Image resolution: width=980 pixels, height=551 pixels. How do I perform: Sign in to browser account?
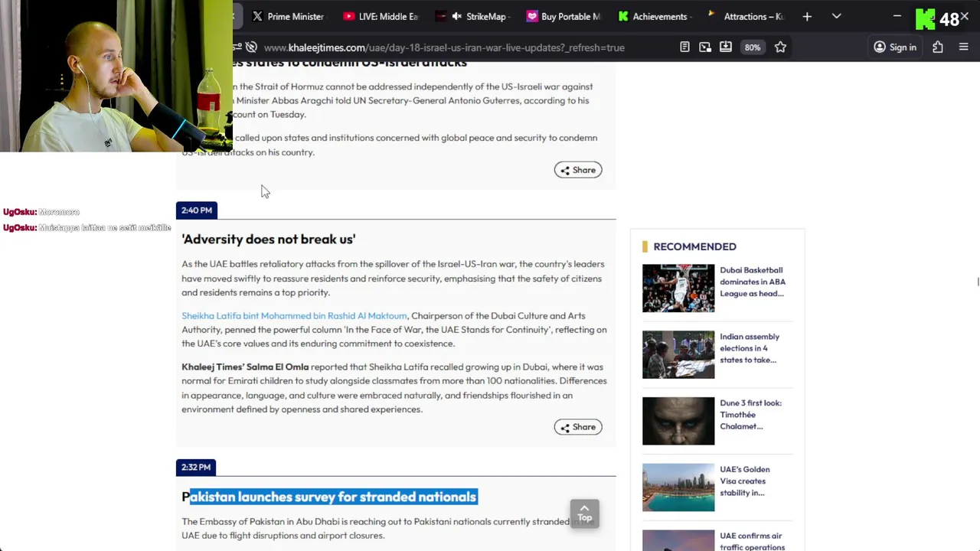coord(895,47)
